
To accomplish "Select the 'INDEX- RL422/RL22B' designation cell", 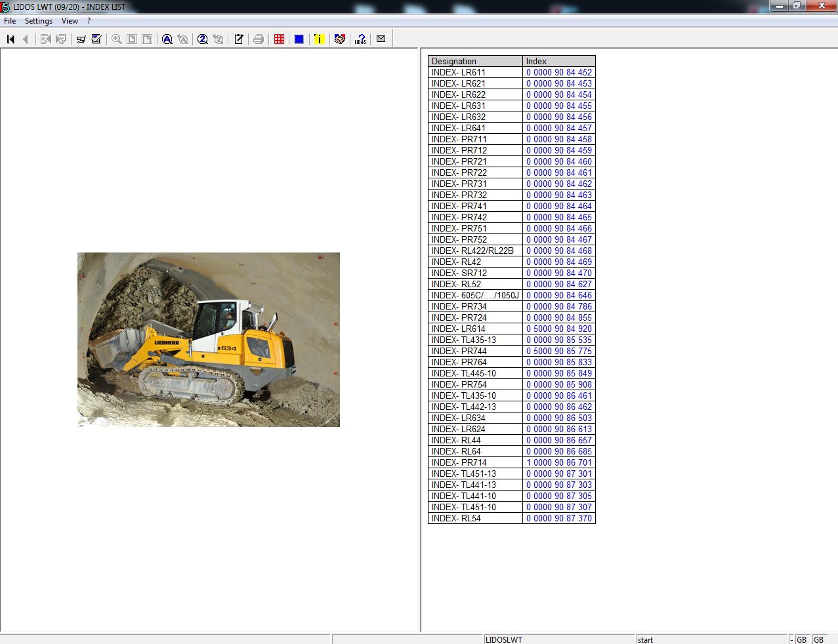I will tap(476, 251).
